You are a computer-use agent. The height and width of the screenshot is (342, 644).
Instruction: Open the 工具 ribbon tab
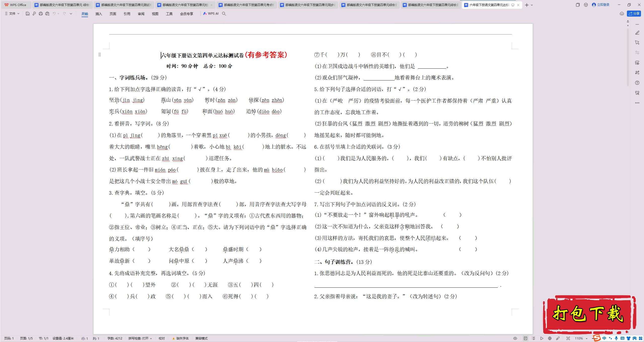[169, 14]
